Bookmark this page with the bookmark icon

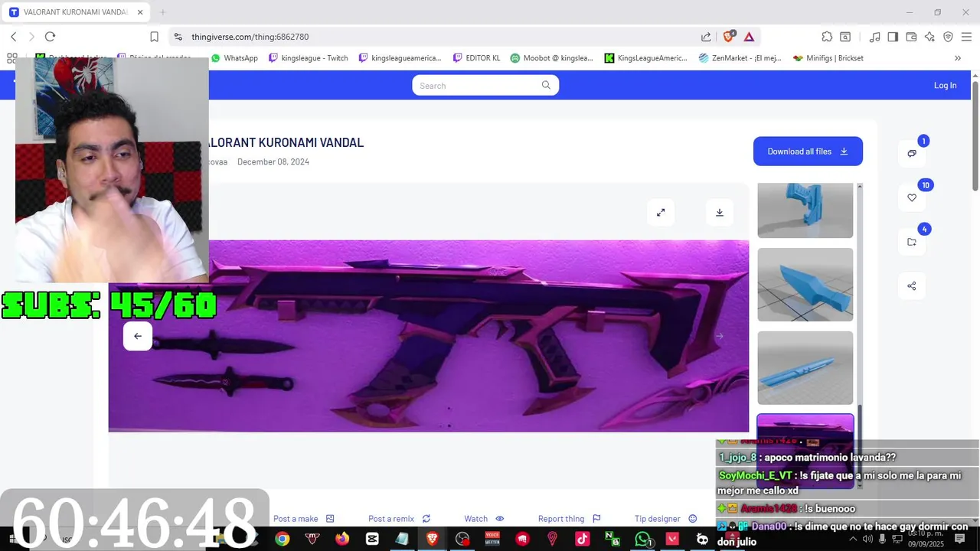154,37
